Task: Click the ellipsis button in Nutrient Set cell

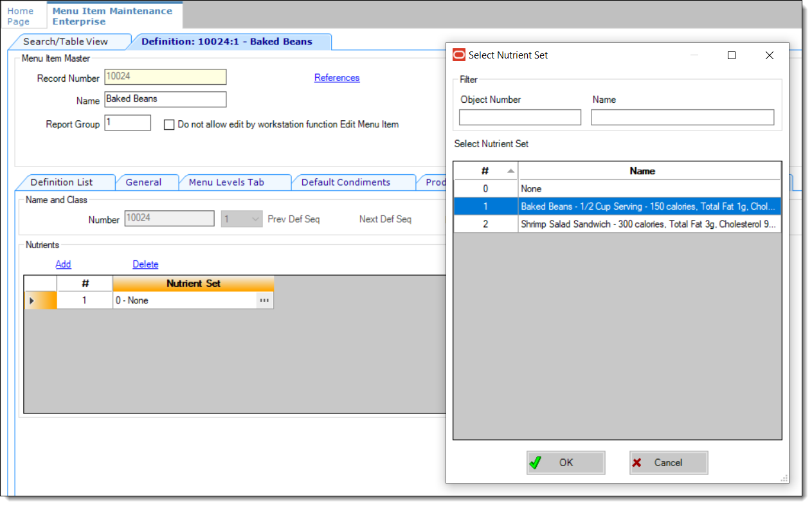Action: coord(265,300)
